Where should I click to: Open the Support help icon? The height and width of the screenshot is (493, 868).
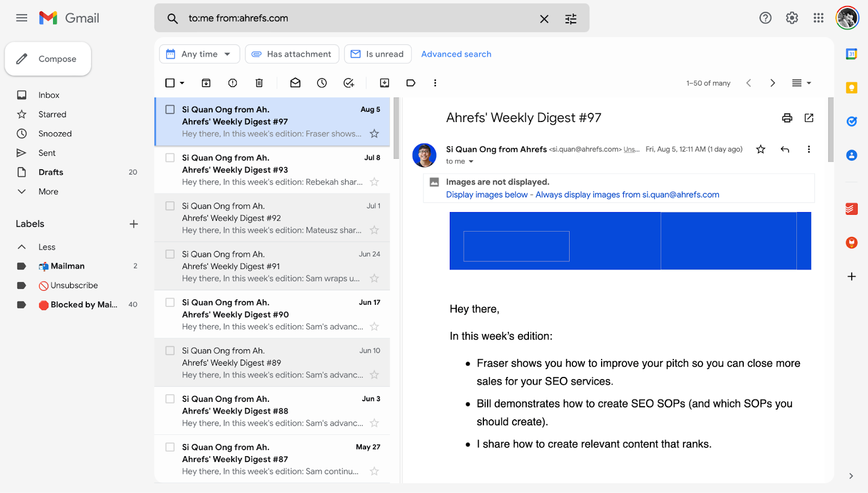tap(765, 18)
